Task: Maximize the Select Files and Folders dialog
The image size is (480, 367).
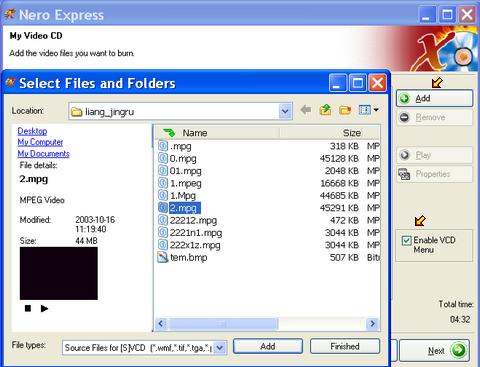Action: 358,83
